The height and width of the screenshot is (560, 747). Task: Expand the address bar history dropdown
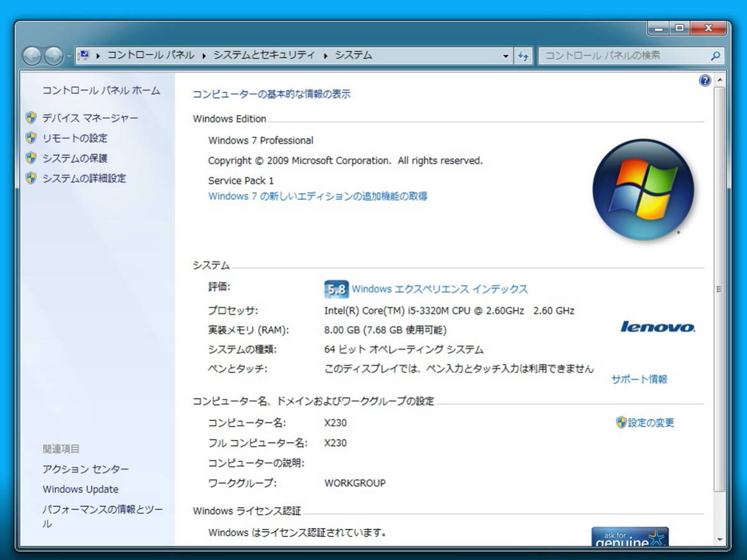pyautogui.click(x=505, y=55)
